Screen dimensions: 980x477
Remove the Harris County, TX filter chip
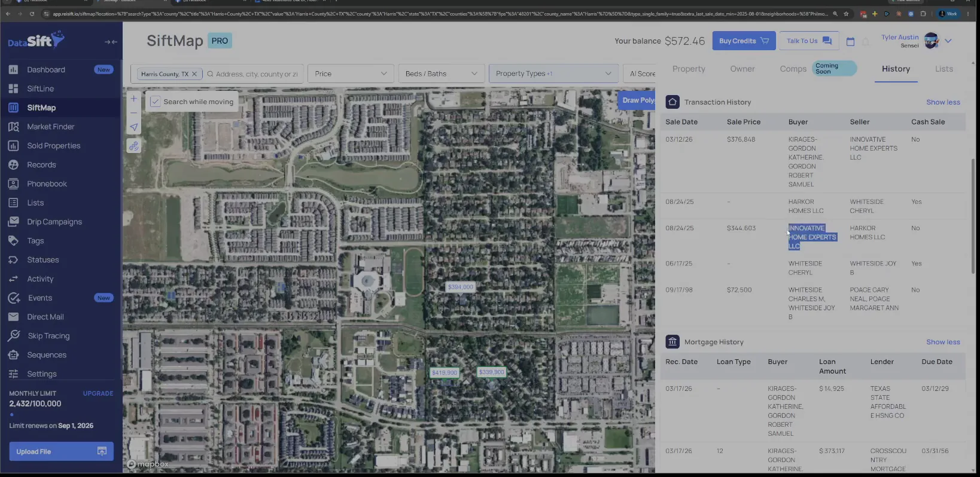click(194, 74)
